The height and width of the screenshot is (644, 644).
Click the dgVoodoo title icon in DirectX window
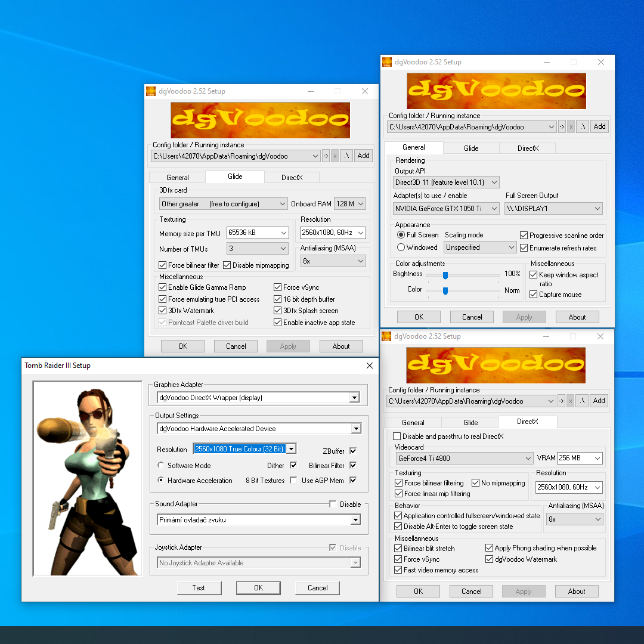coord(386,336)
